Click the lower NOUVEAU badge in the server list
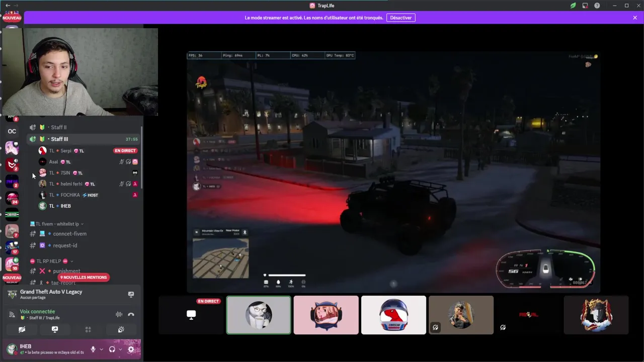Screen dimensions: 644x362 click(x=12, y=278)
